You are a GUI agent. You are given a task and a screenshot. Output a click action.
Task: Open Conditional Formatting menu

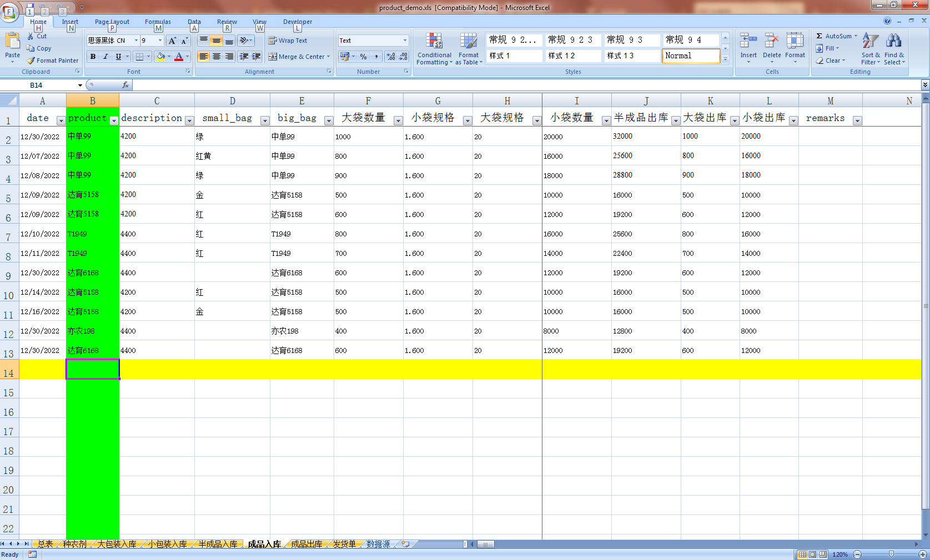pos(434,49)
